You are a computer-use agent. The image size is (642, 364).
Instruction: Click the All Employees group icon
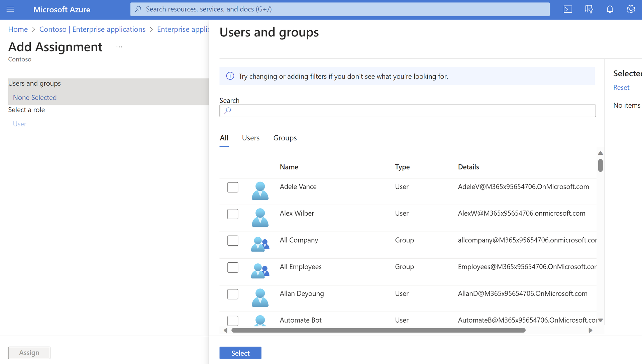click(x=260, y=271)
